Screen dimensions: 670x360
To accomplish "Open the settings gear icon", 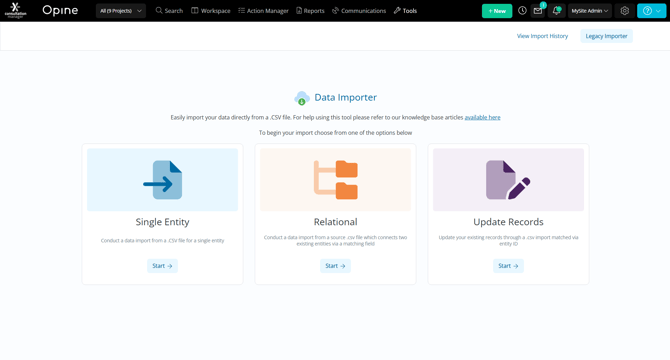I will click(625, 11).
